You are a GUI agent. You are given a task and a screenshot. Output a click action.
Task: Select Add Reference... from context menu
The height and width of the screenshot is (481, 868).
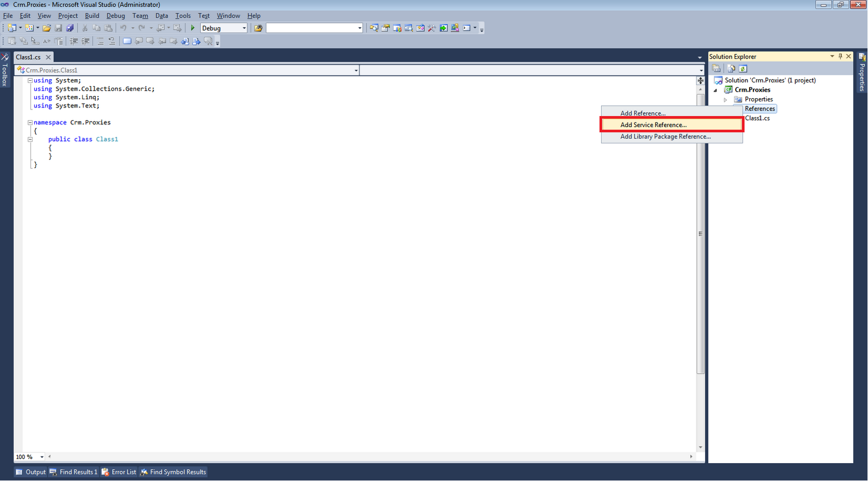click(672, 113)
